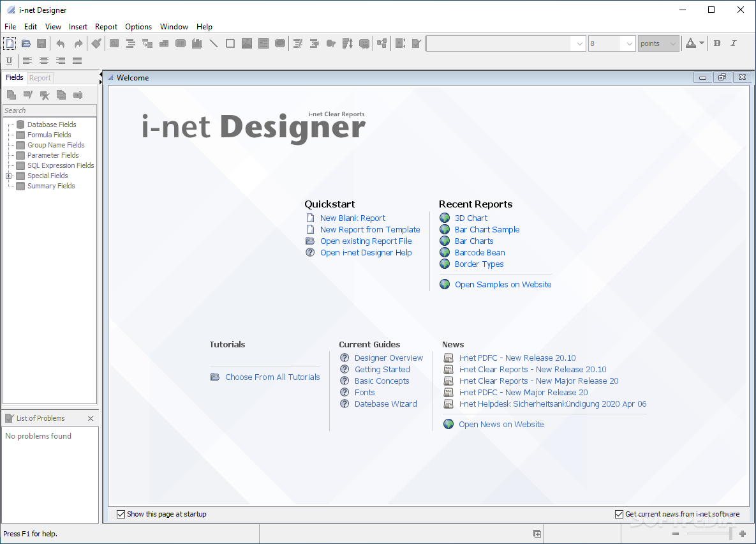Image resolution: width=756 pixels, height=544 pixels.
Task: Click the italic I icon
Action: tap(733, 43)
